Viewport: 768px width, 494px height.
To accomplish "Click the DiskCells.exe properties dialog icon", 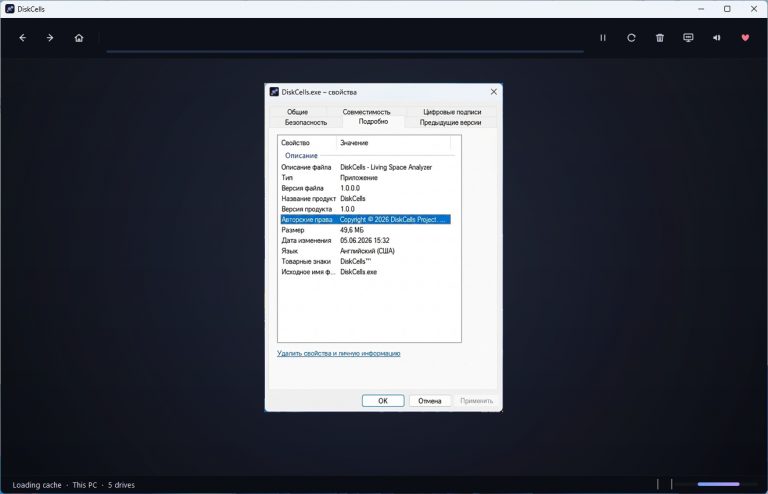I will [274, 92].
